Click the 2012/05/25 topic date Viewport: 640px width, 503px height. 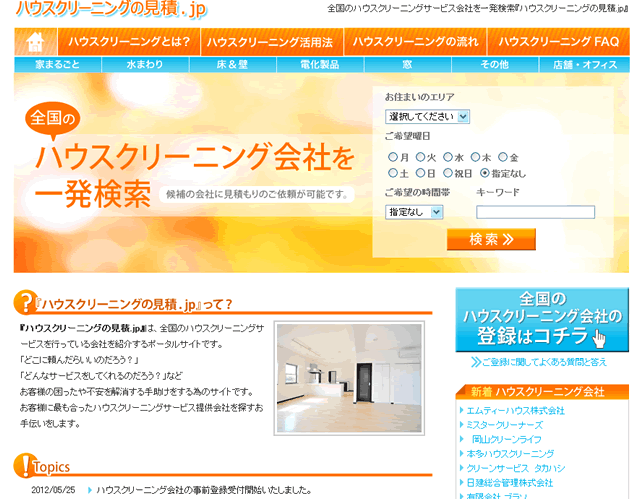click(x=53, y=490)
